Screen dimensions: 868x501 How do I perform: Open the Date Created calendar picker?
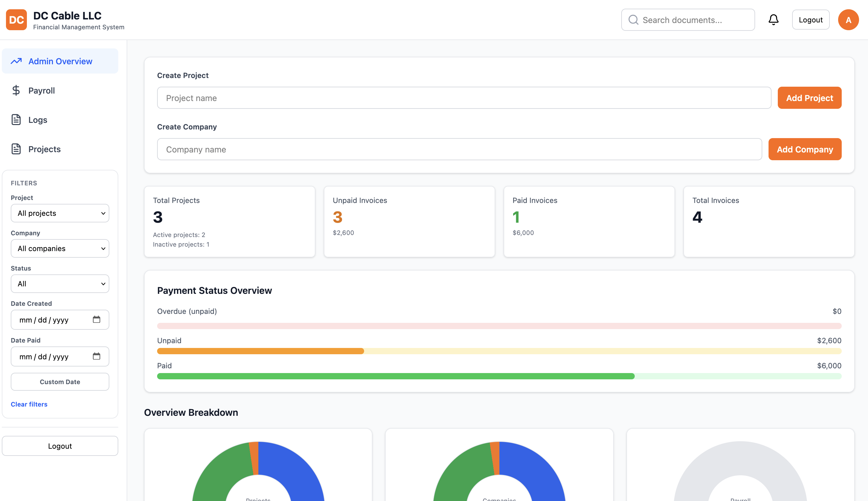96,319
